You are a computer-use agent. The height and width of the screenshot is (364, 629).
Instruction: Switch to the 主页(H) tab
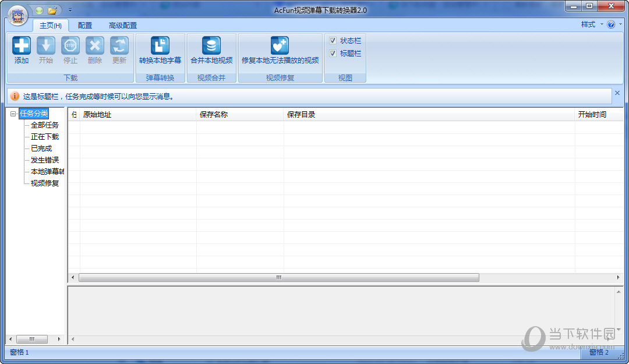point(51,26)
